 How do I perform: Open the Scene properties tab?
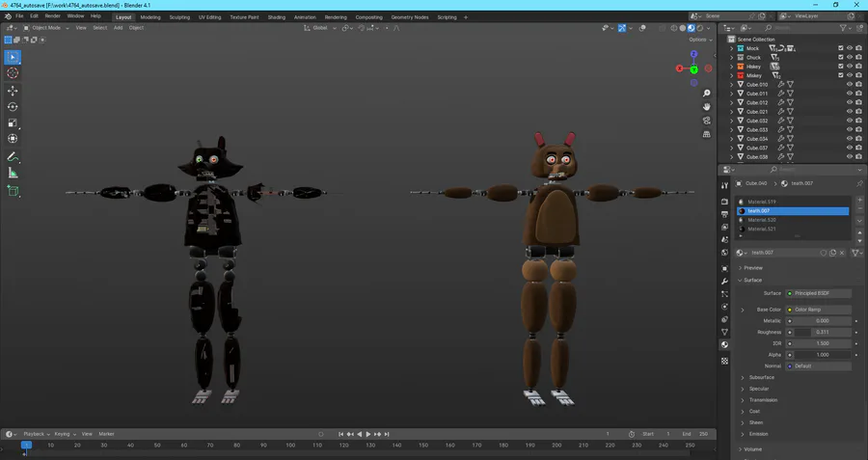coord(724,240)
